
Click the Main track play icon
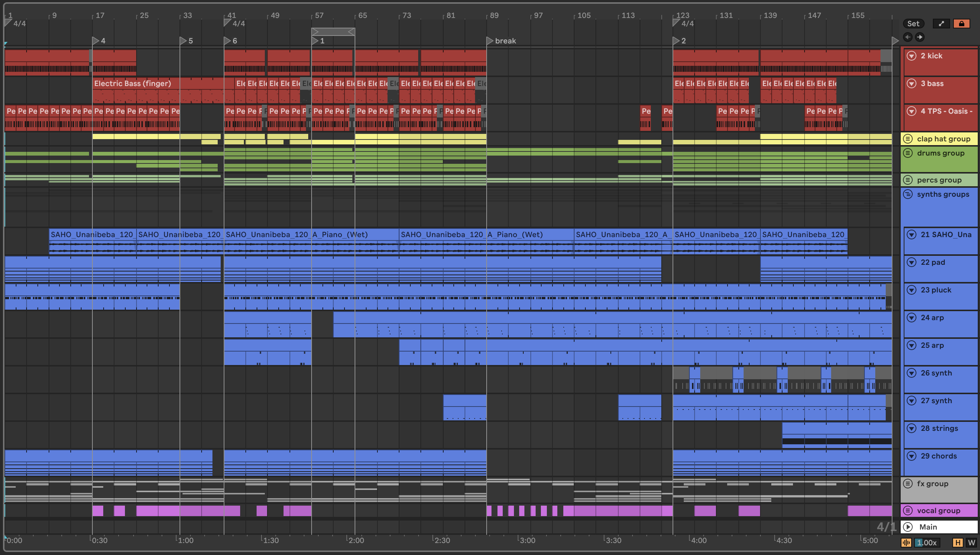coord(908,527)
